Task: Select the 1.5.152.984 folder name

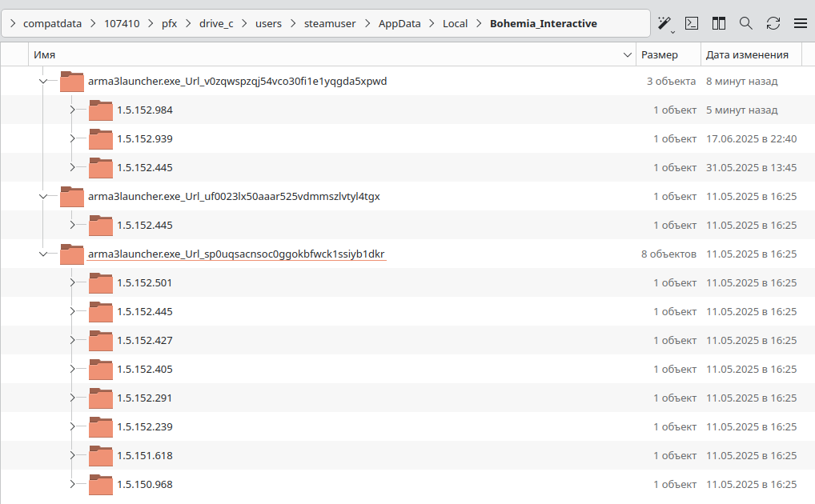Action: point(145,110)
